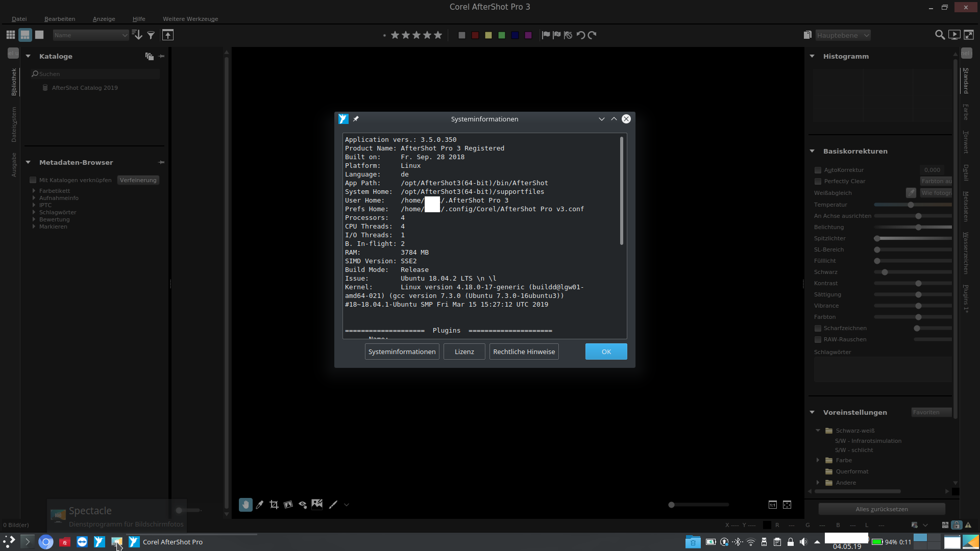The height and width of the screenshot is (551, 980).
Task: Open the Hilfe menu
Action: pos(139,19)
